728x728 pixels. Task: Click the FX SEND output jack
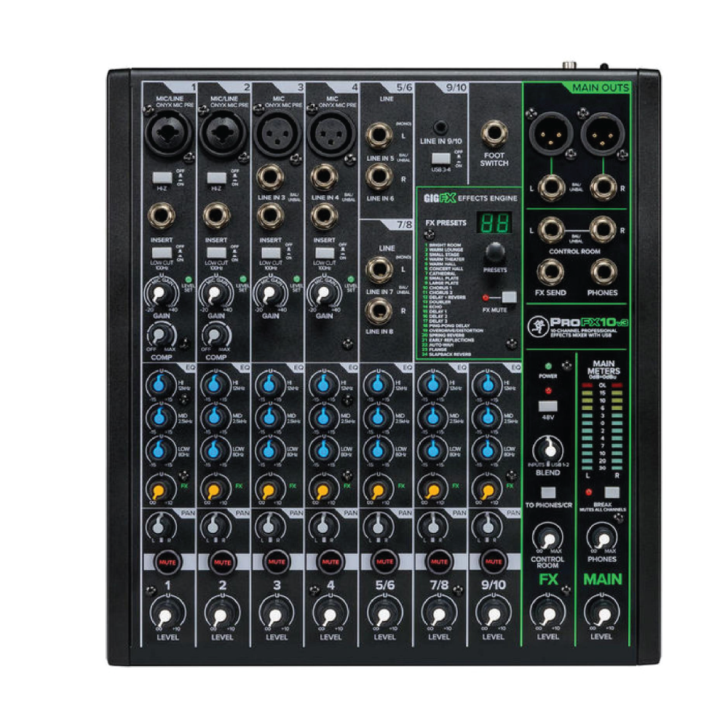tap(550, 272)
